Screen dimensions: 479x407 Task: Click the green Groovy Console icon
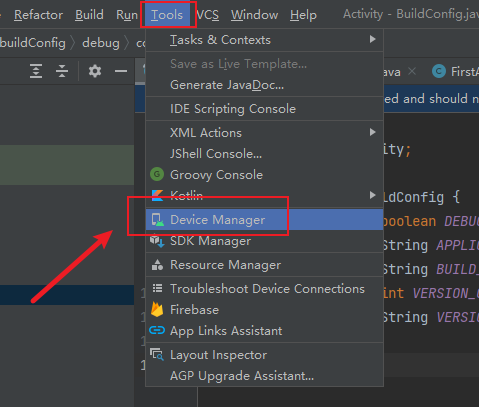point(157,174)
